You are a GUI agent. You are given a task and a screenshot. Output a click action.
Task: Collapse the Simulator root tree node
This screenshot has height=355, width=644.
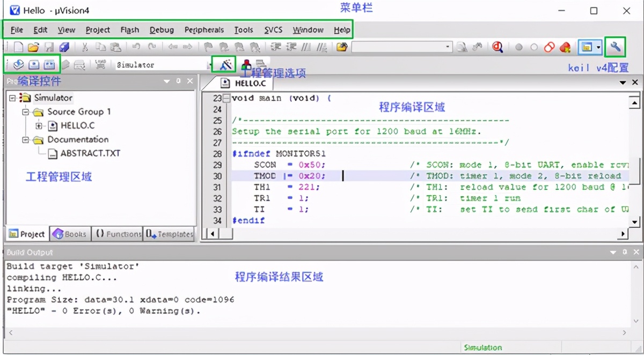pos(12,98)
